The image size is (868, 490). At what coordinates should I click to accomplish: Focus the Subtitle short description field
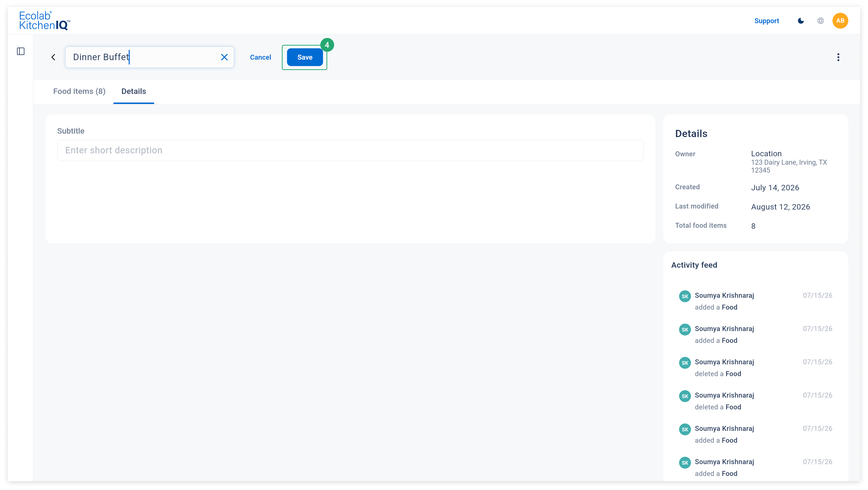pyautogui.click(x=350, y=150)
